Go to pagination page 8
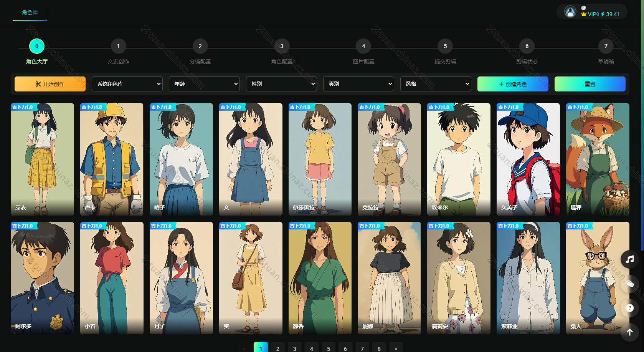The image size is (644, 352). pyautogui.click(x=379, y=348)
